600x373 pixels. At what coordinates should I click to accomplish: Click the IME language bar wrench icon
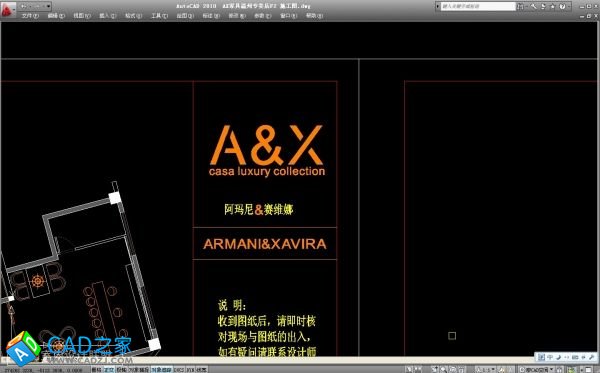coord(592,357)
